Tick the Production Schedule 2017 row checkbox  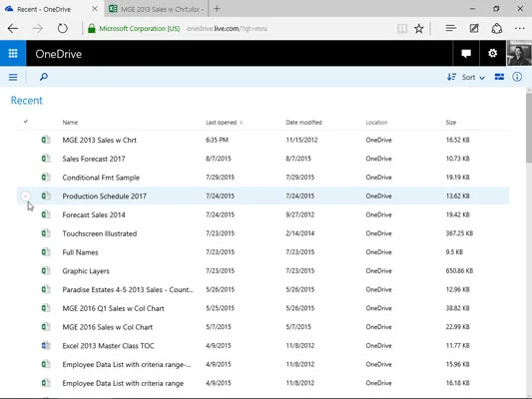[x=25, y=196]
